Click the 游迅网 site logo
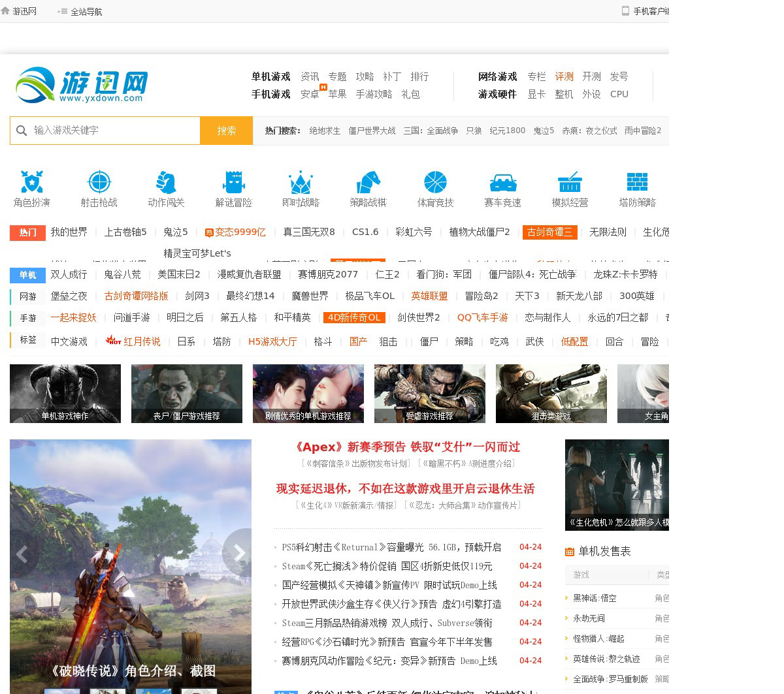 point(82,85)
